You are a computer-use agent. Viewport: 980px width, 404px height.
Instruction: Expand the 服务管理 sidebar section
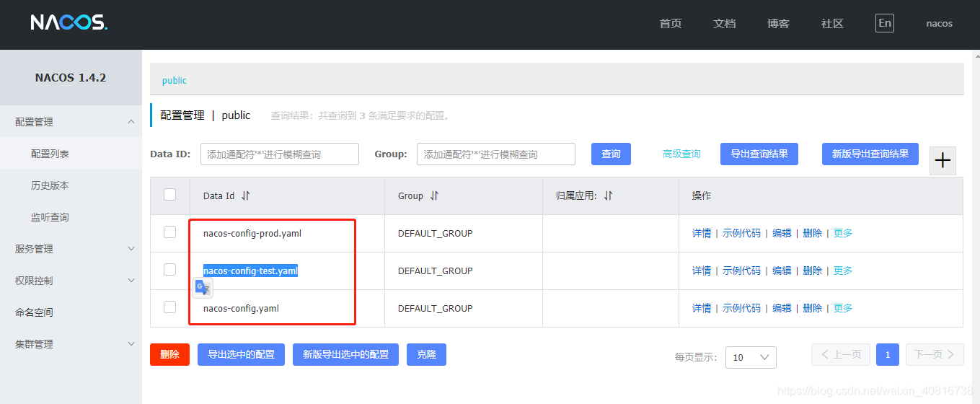click(71, 249)
